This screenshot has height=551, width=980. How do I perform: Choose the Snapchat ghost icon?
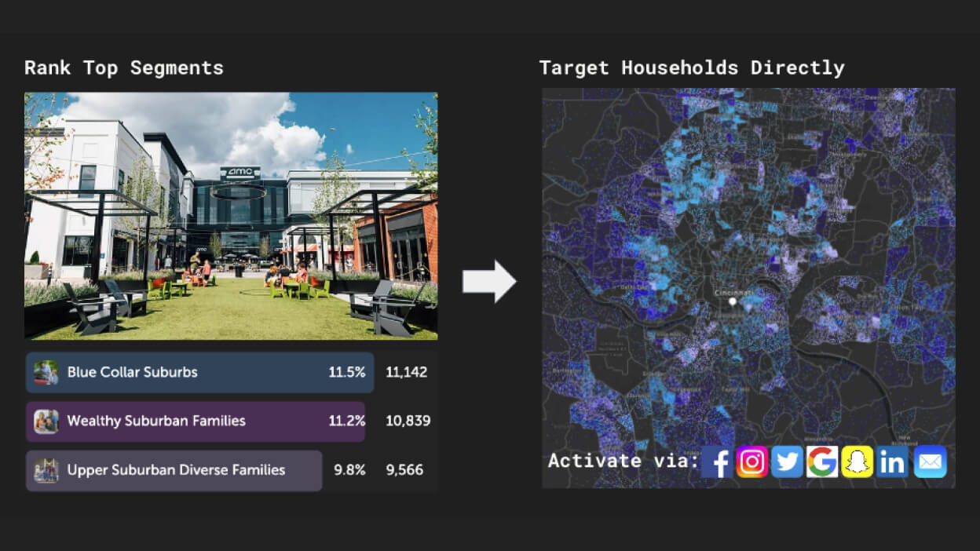pos(857,462)
